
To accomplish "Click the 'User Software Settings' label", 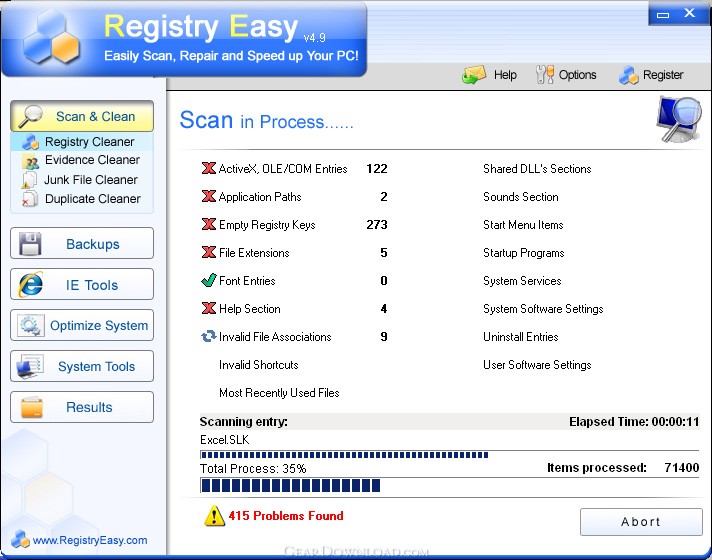I will pos(537,365).
